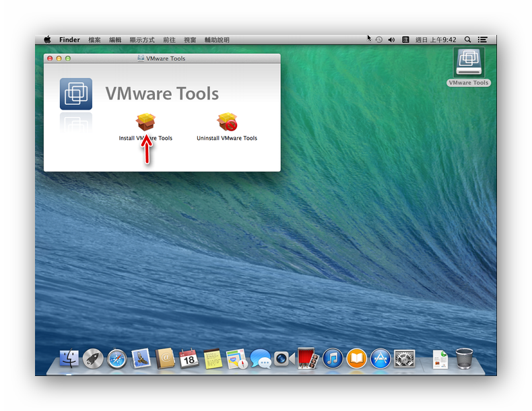Screen dimensions: 532x411
Task: Launch iTunes from the Dock
Action: 333,359
